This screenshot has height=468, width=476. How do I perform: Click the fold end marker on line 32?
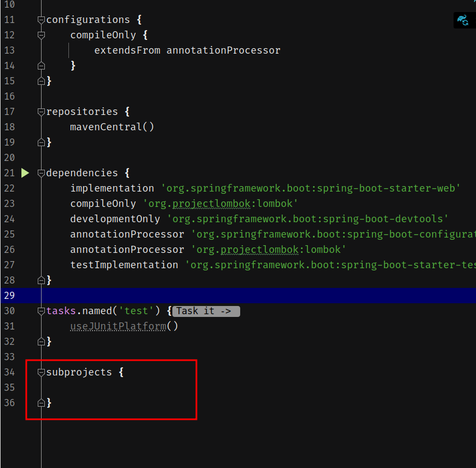(41, 342)
